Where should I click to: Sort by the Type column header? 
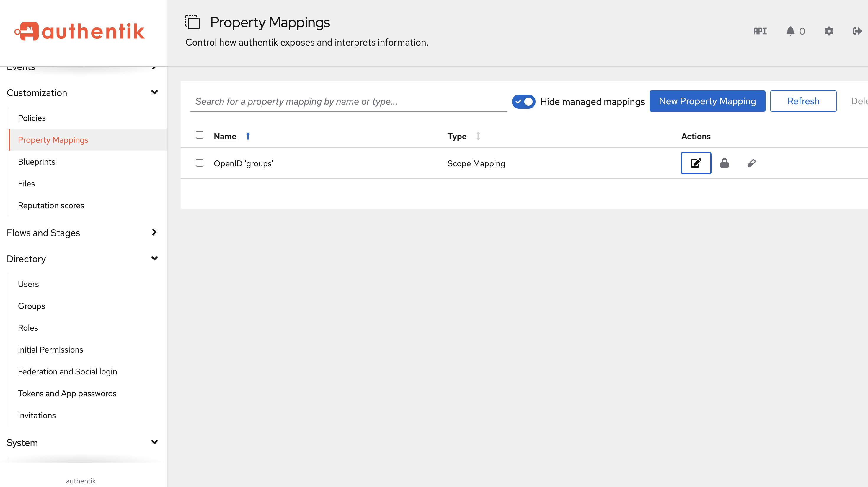click(457, 136)
